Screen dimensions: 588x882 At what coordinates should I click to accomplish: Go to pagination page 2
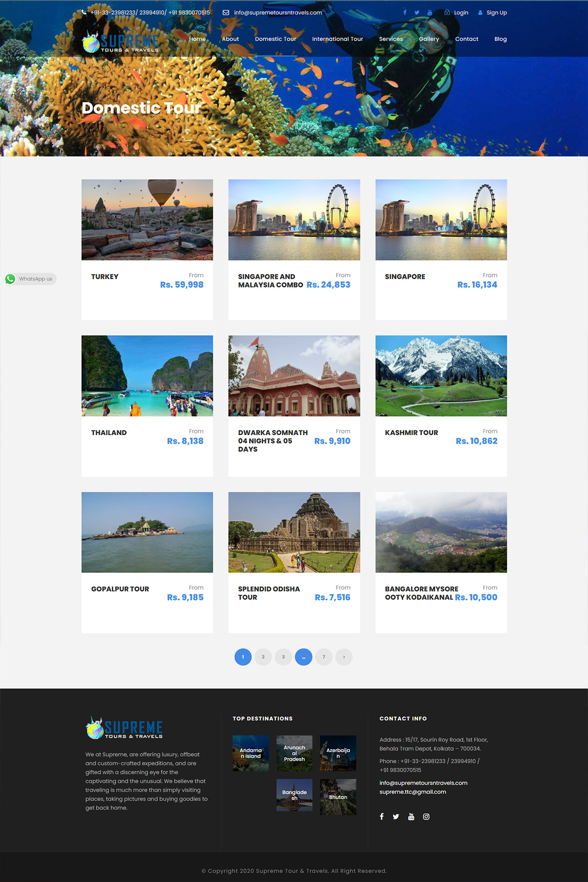[263, 657]
